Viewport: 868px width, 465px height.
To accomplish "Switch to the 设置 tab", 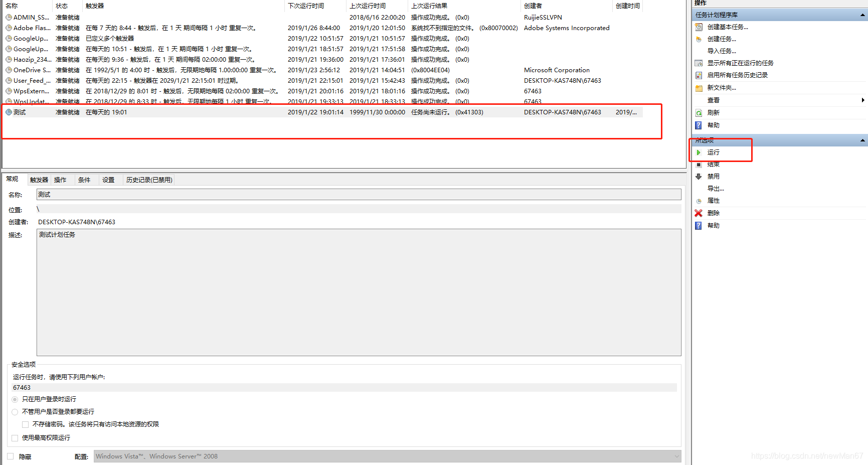I will (108, 180).
